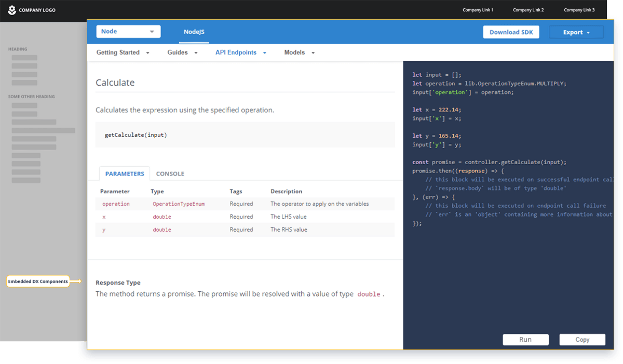Click the Download SDK button
623x364 pixels.
(x=511, y=32)
